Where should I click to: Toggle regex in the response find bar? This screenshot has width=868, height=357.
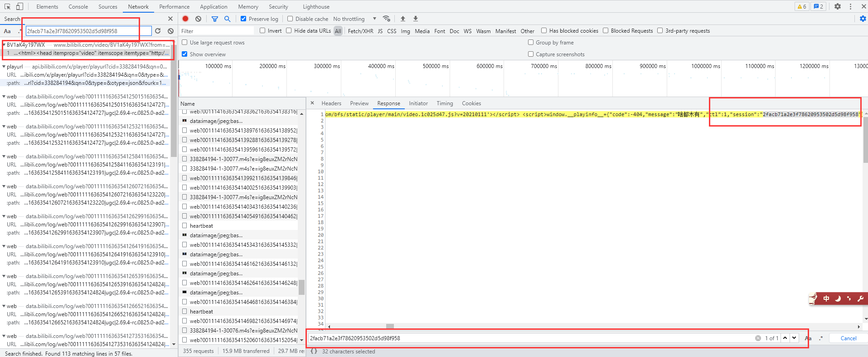coord(820,338)
